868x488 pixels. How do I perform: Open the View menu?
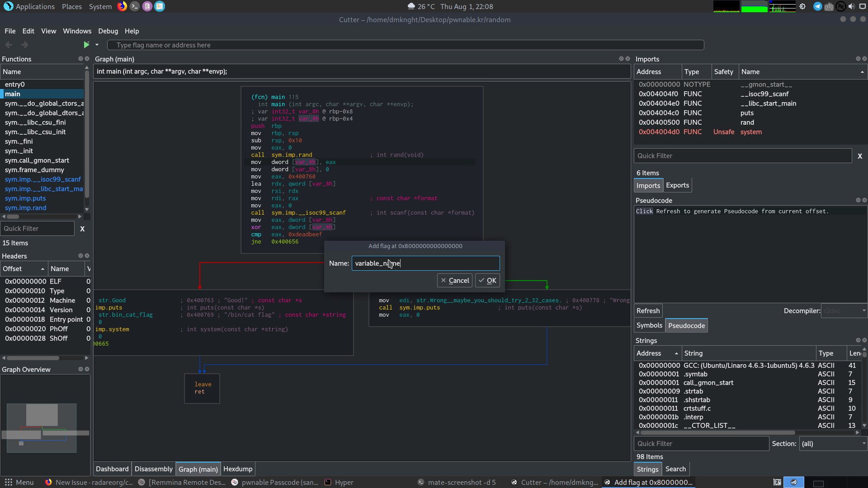[x=48, y=31]
